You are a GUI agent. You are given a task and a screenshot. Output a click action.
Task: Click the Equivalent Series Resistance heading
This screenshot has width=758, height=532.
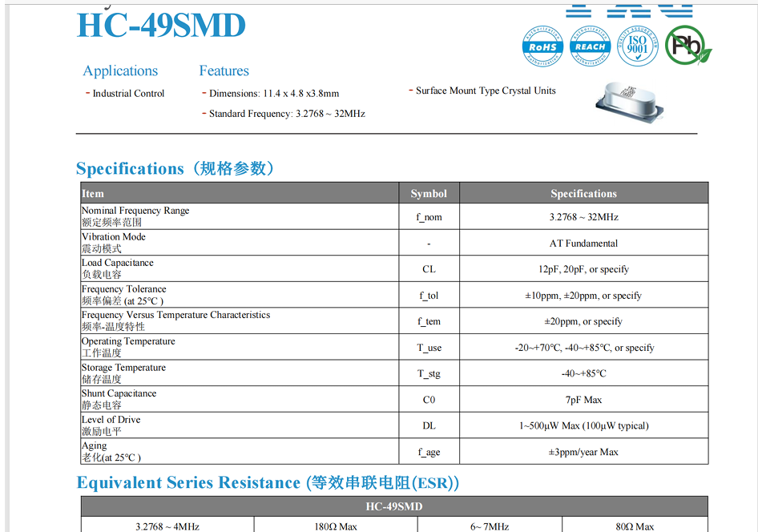tap(268, 482)
